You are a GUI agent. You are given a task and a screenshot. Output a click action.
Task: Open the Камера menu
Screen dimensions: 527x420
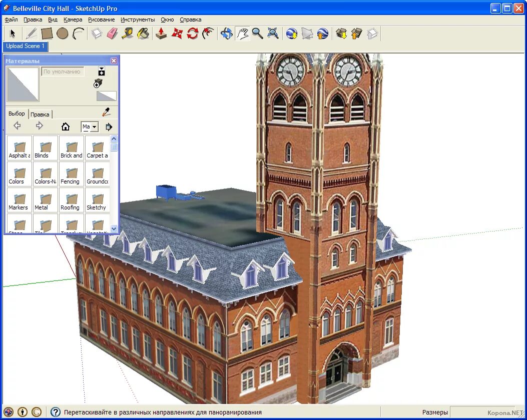click(73, 19)
